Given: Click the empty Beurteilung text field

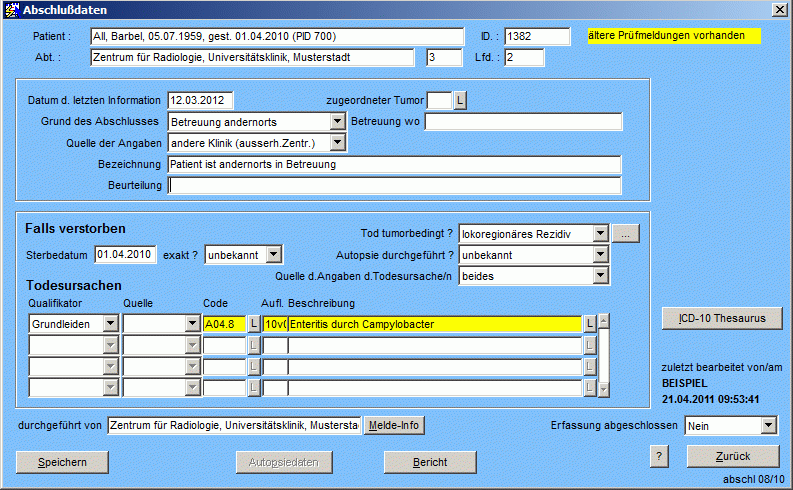Looking at the screenshot, I should pos(395,185).
